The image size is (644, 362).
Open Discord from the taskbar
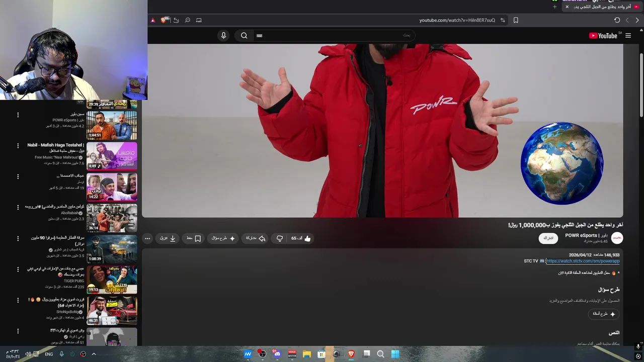click(277, 354)
